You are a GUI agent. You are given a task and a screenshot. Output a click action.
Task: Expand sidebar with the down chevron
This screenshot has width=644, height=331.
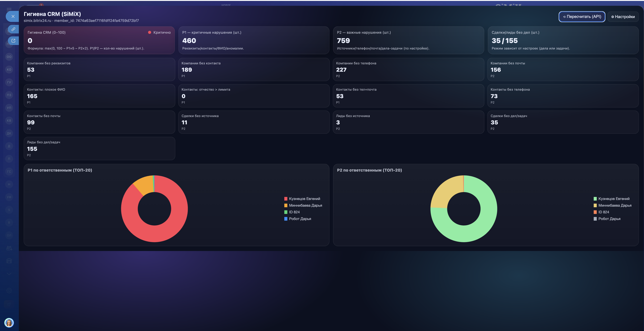(9, 274)
